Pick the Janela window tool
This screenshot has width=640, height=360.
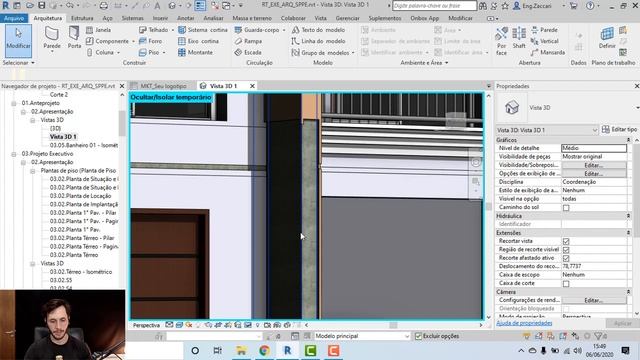click(x=99, y=30)
